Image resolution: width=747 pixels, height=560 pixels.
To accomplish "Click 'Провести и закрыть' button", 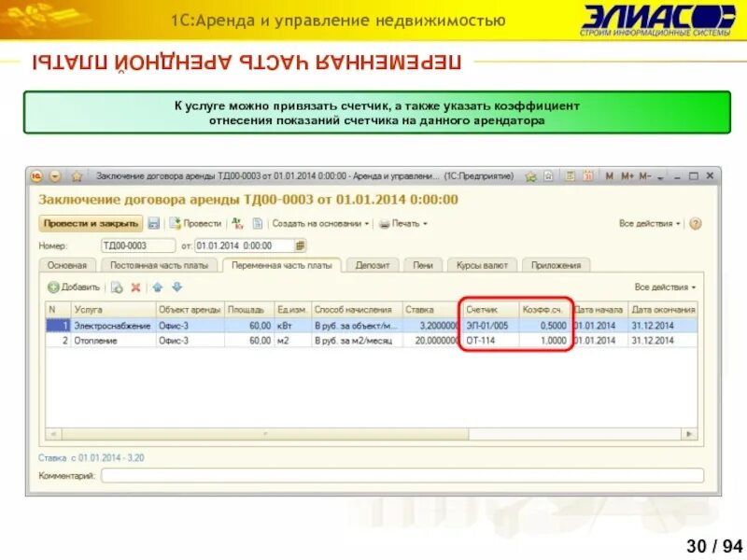I will click(91, 223).
